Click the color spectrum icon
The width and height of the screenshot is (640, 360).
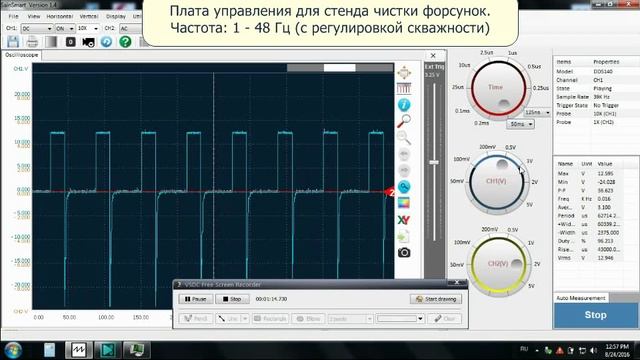(404, 203)
